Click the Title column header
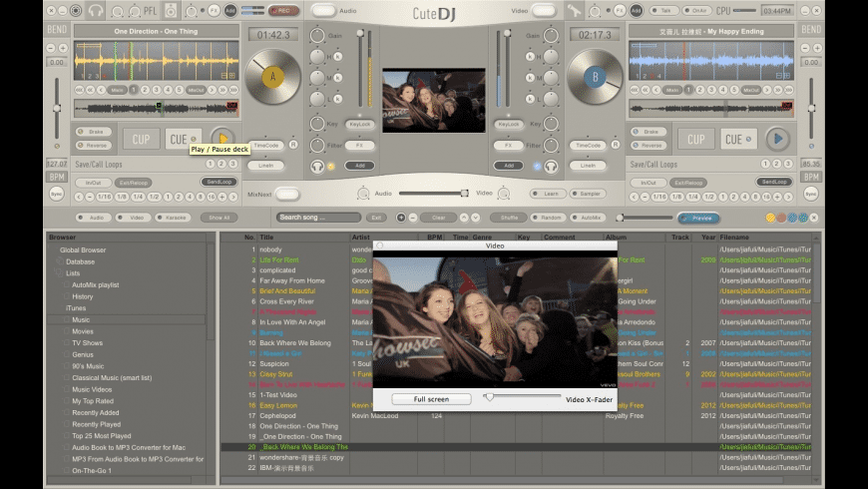 click(x=303, y=238)
